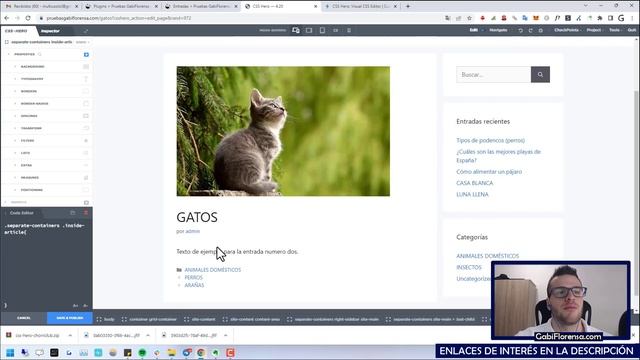Open the Windows Start menu
The image size is (640, 360).
tap(10, 353)
